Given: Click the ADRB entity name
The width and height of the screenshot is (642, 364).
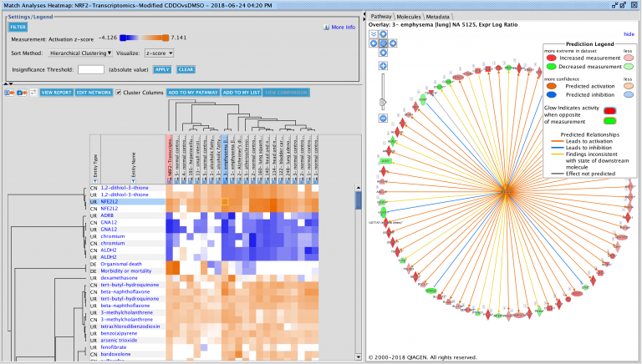Looking at the screenshot, I should tap(107, 215).
